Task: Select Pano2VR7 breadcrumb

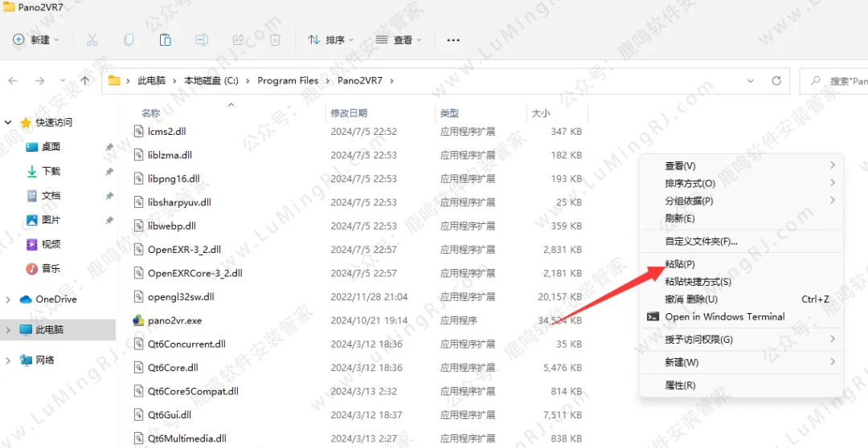Action: [359, 81]
